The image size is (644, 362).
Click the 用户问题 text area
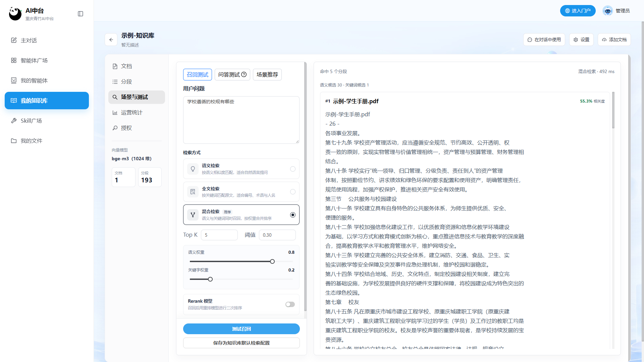click(241, 120)
